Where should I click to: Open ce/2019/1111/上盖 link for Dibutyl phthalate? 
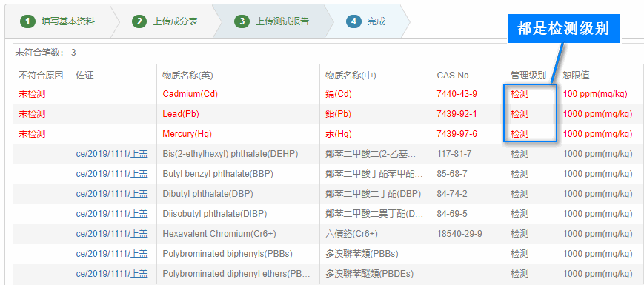112,193
